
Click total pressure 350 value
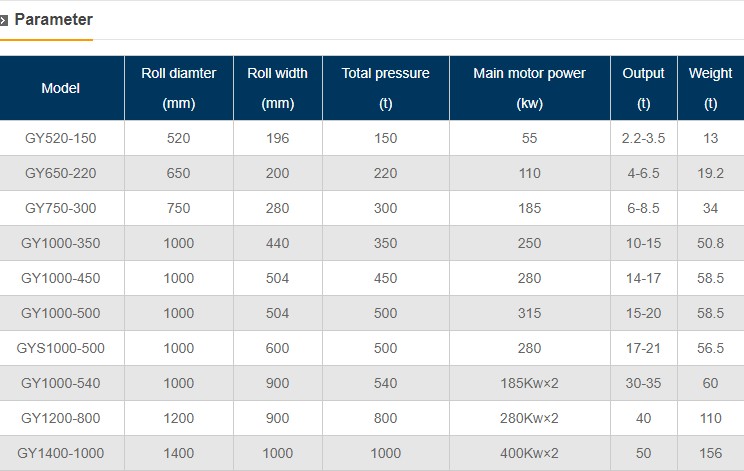point(385,243)
